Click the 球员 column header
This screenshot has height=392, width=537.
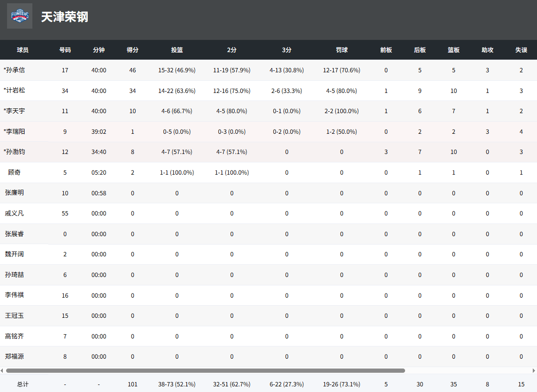click(23, 50)
